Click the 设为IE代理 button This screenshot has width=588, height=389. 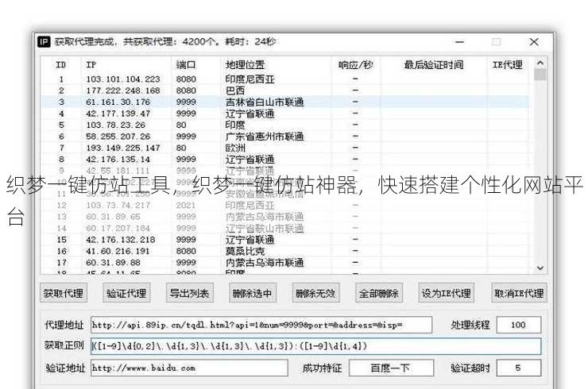pyautogui.click(x=447, y=293)
